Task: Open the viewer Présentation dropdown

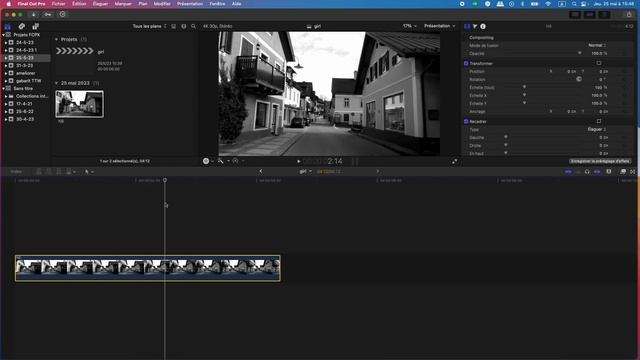Action: (440, 26)
